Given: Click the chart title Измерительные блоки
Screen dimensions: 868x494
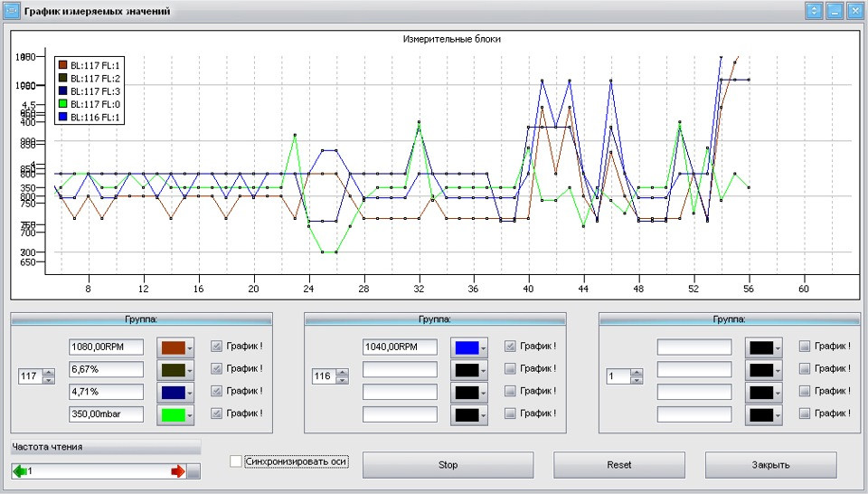Looking at the screenshot, I should [x=452, y=39].
